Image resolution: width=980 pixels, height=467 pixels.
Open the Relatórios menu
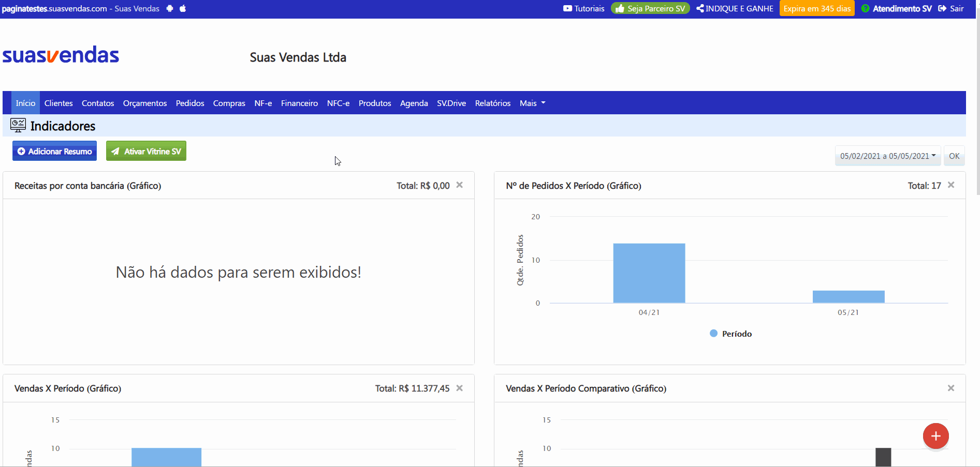(x=493, y=103)
